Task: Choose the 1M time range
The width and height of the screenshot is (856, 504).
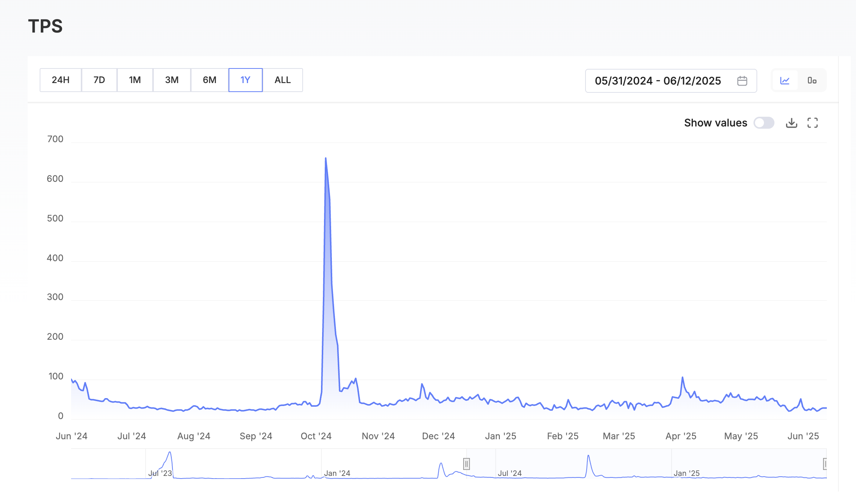Action: tap(135, 80)
